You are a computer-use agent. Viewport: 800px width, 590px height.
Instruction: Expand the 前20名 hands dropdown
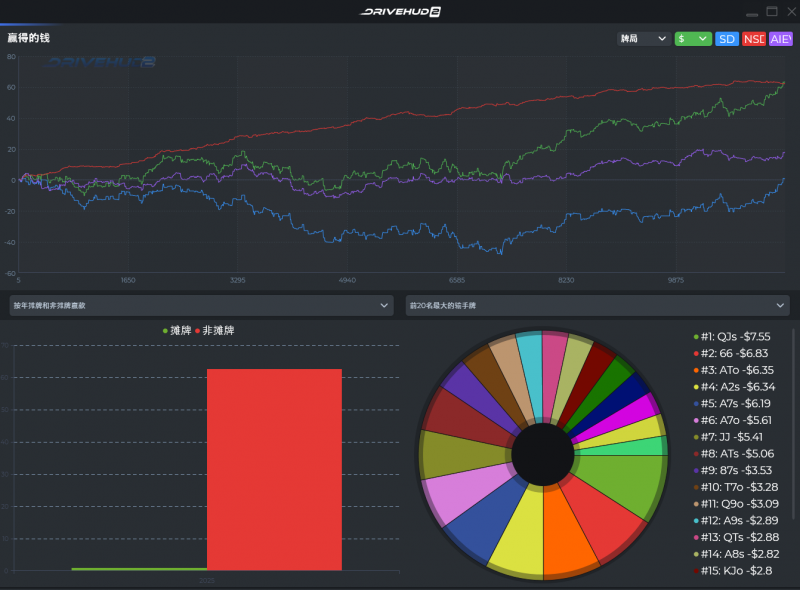[598, 305]
